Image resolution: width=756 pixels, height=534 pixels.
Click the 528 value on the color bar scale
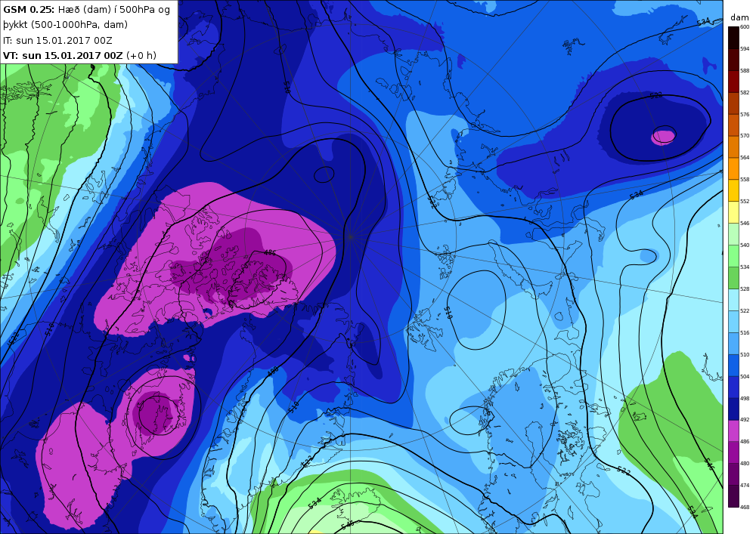tap(745, 289)
